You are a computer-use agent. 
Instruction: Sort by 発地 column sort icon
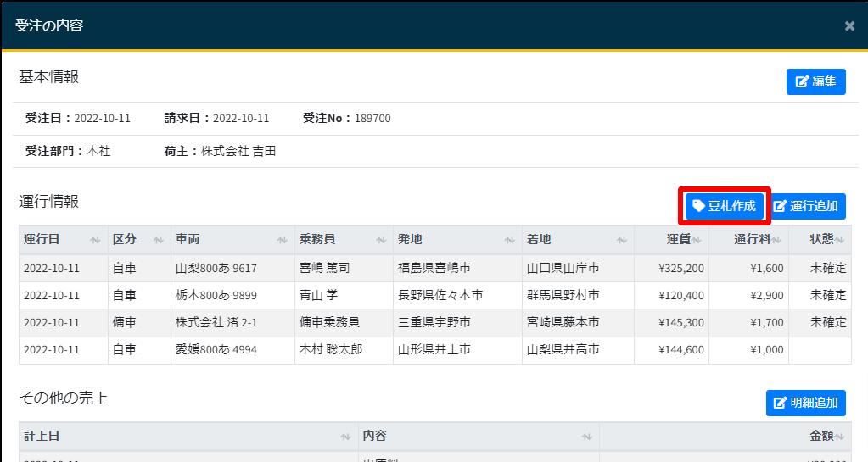(x=509, y=240)
